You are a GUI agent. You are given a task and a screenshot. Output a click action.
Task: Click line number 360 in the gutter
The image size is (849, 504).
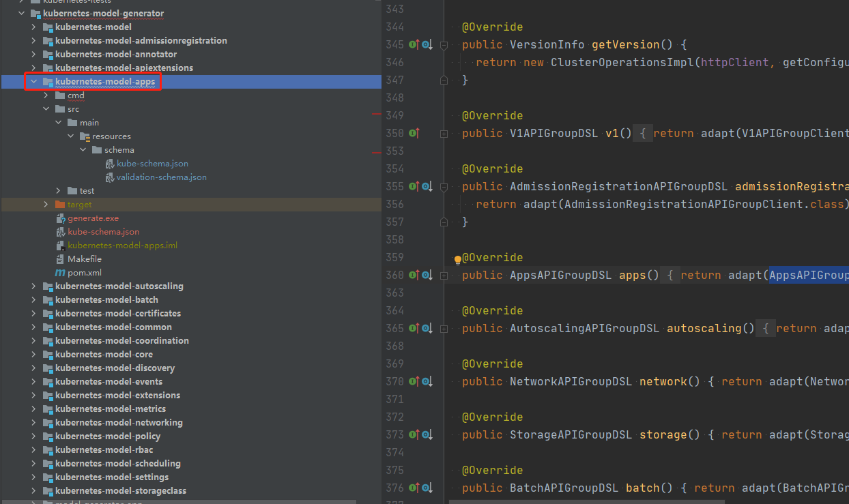(x=396, y=275)
